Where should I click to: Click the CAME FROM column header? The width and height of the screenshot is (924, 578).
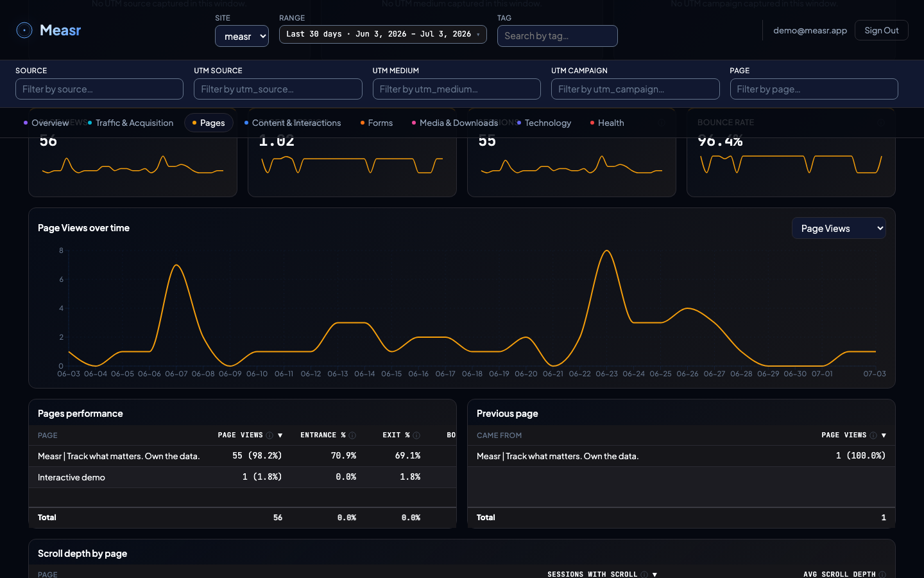(x=499, y=435)
